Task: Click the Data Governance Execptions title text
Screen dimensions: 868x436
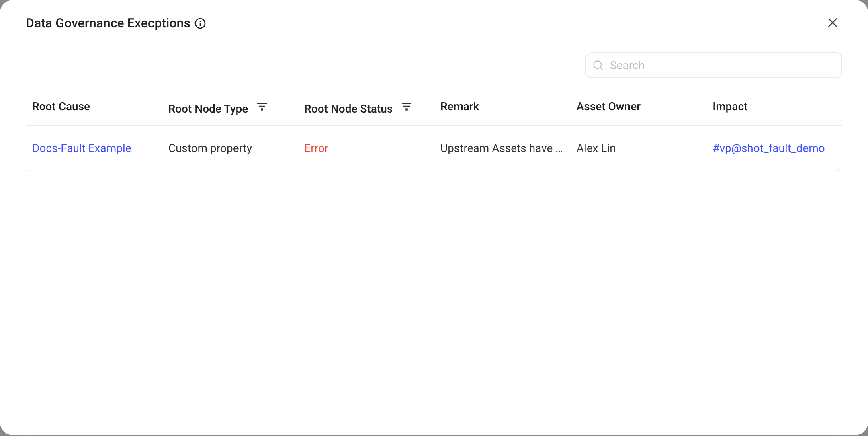Action: (108, 23)
